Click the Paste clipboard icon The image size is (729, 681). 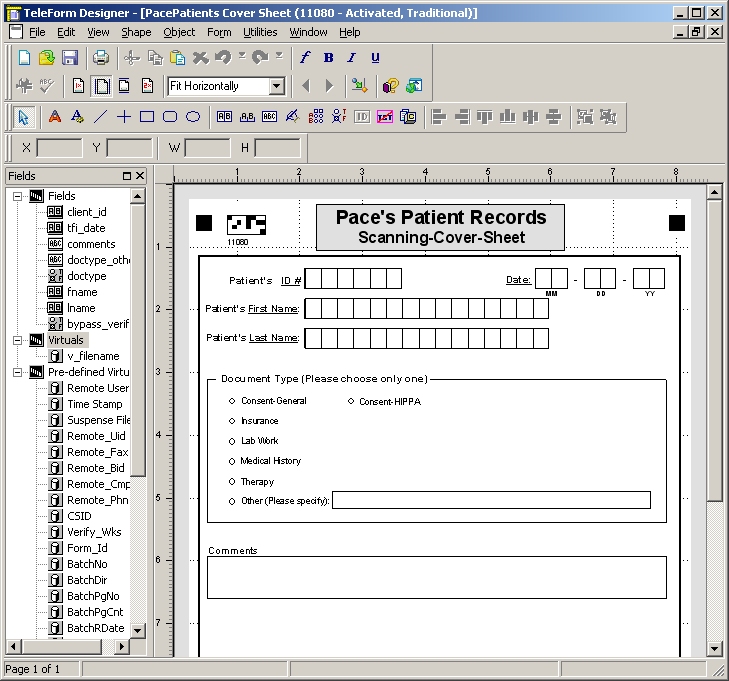[x=178, y=58]
